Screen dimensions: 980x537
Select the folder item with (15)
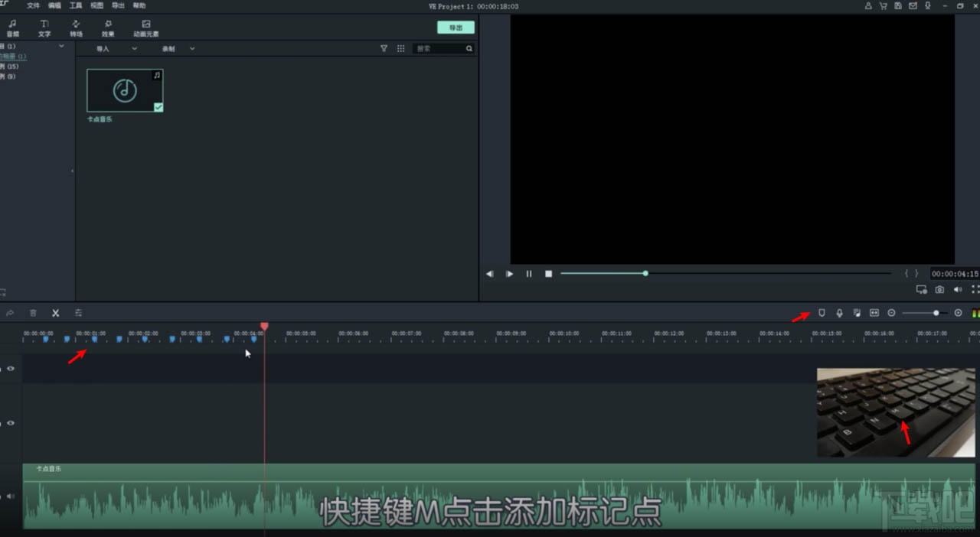(8, 67)
